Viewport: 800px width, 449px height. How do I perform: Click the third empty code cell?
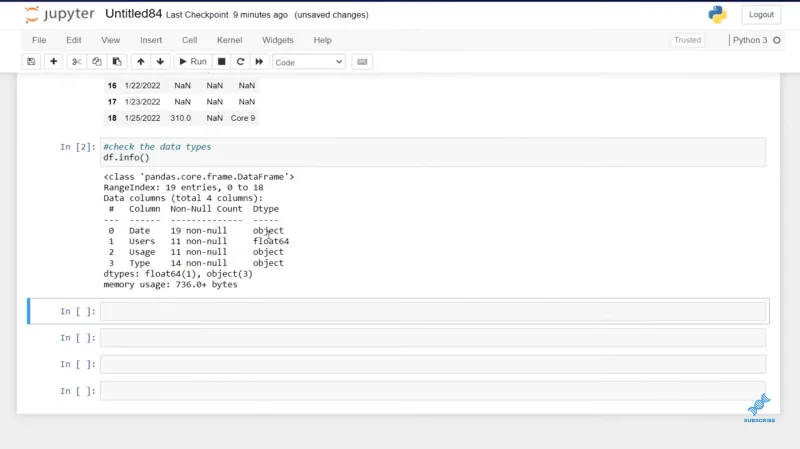pos(433,364)
